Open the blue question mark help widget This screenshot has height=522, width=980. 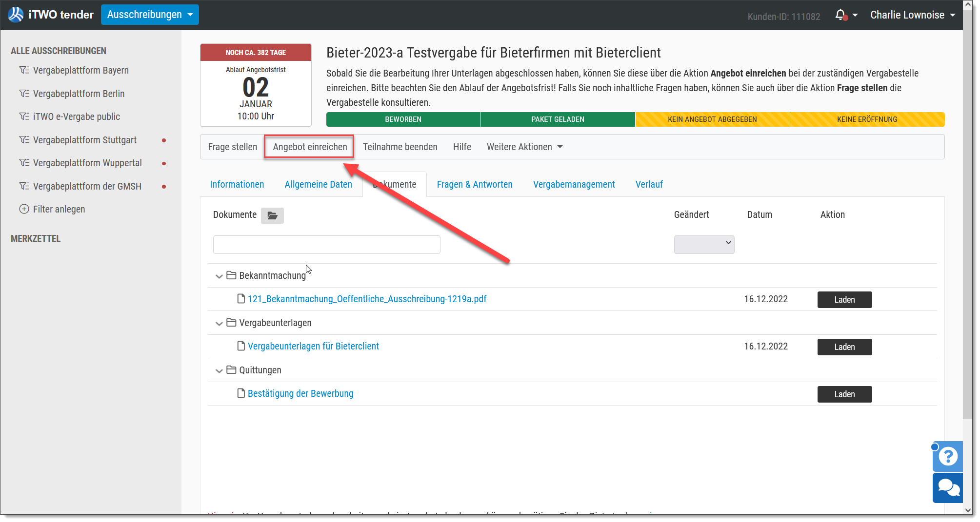coord(948,457)
